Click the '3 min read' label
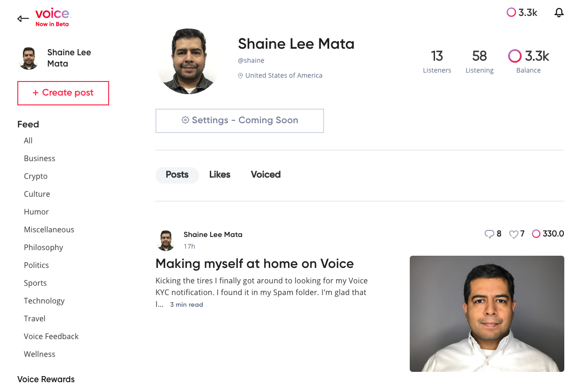The image size is (576, 392). click(x=186, y=305)
